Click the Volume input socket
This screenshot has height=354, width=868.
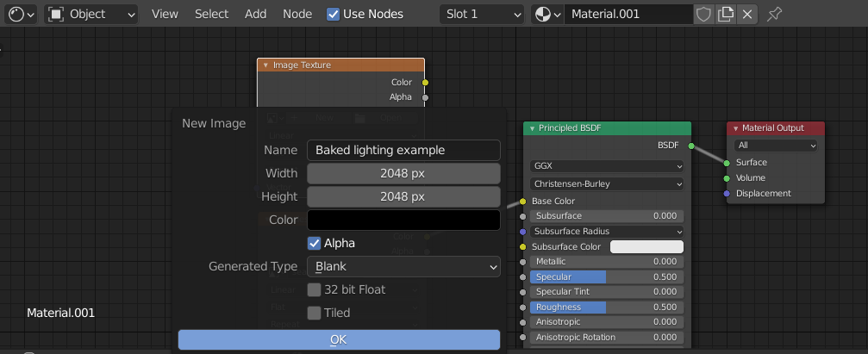click(x=727, y=178)
